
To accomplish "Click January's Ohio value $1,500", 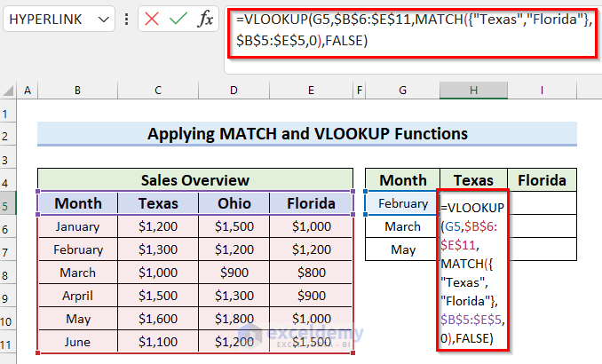I will (x=234, y=226).
